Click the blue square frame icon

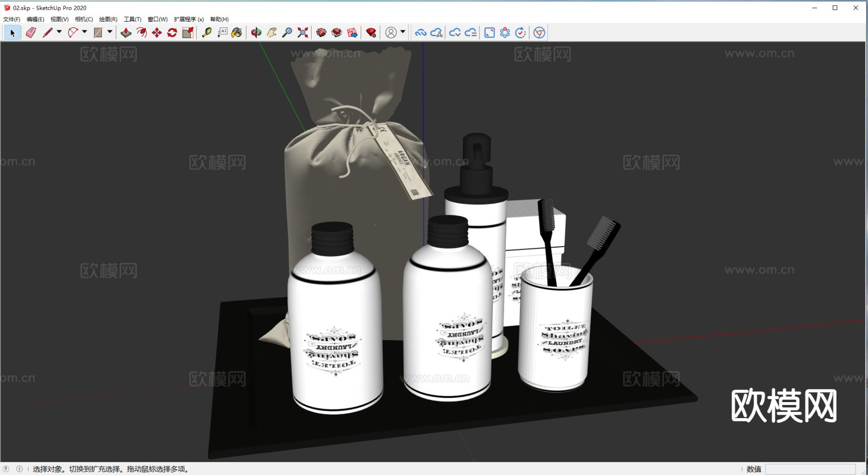click(x=489, y=33)
